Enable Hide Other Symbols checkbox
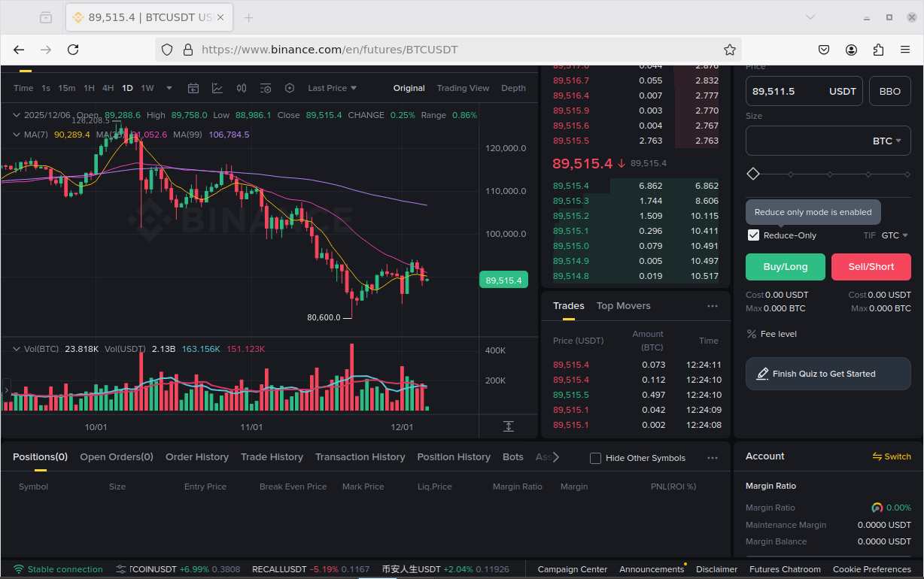The width and height of the screenshot is (924, 579). point(595,458)
